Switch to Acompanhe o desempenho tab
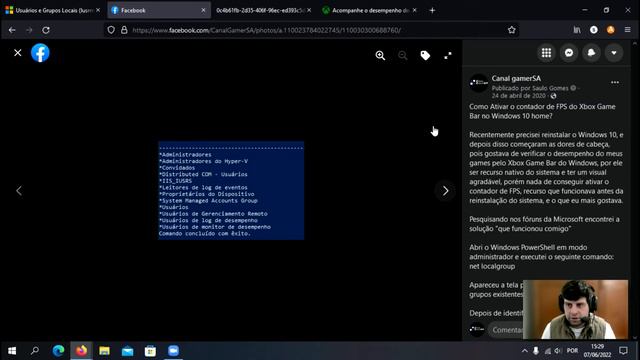The height and width of the screenshot is (360, 640). coord(366,10)
